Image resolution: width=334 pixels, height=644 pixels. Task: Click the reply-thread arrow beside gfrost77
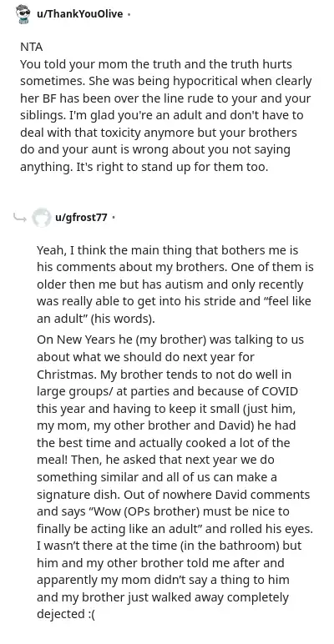tap(20, 218)
